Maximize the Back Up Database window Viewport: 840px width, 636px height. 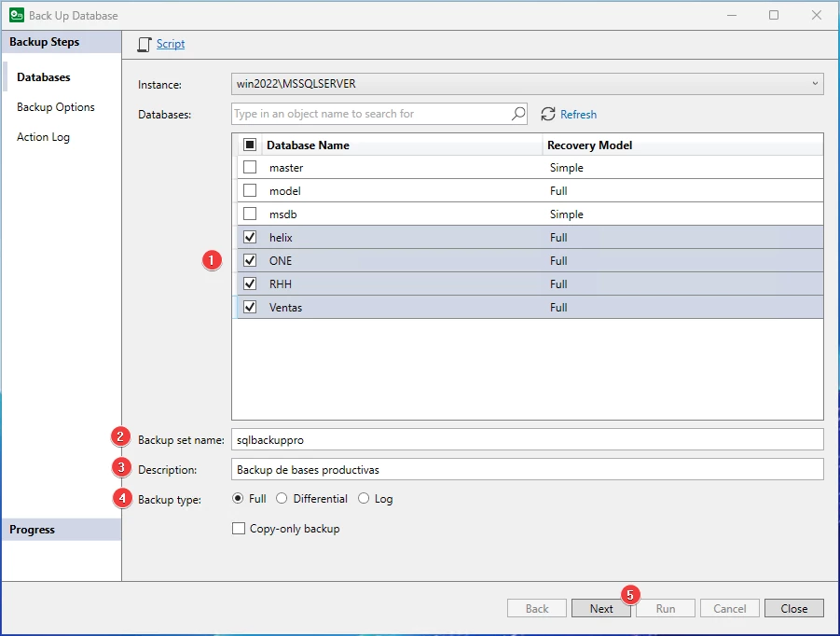coord(774,15)
